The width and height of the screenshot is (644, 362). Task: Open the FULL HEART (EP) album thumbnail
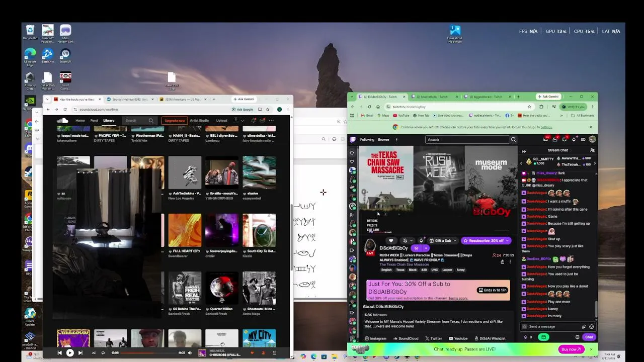coord(185,230)
